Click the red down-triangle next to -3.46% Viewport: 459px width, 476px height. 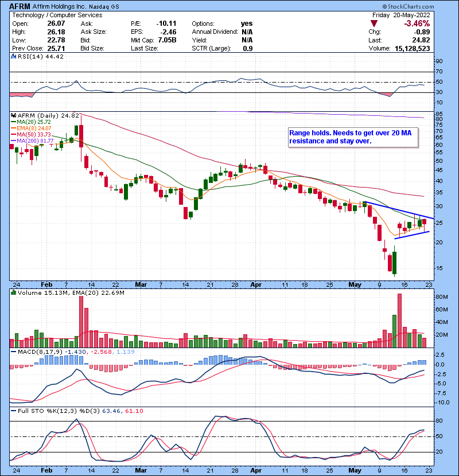click(x=374, y=24)
